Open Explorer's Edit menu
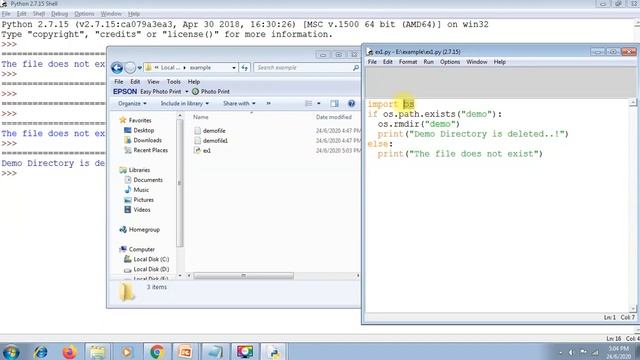Screen dimensions: 640x360 pos(135,82)
